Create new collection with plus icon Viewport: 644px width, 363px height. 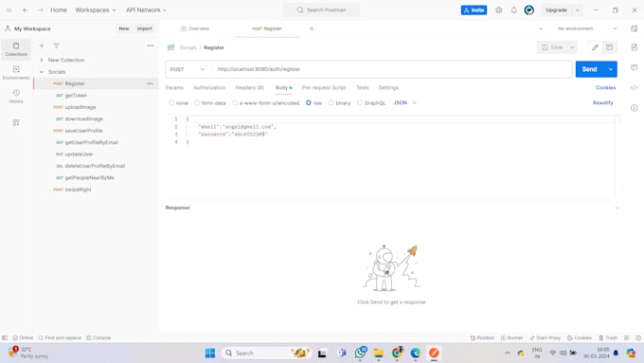pos(42,45)
